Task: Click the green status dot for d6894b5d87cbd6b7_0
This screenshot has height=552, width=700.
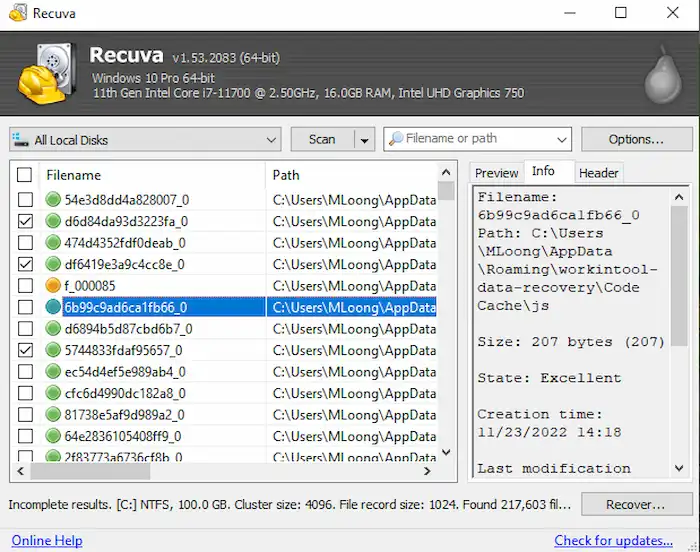Action: click(53, 329)
